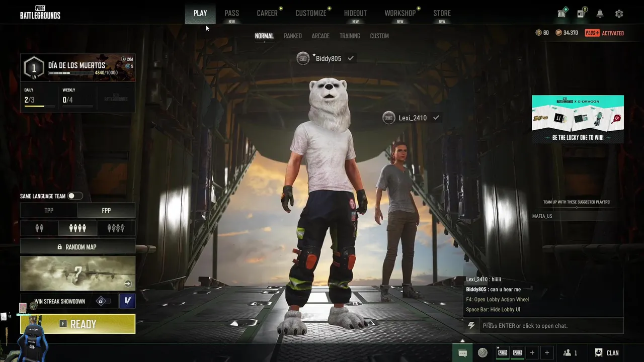Click the PLUS+ activated badge
The image size is (644, 362).
click(604, 33)
